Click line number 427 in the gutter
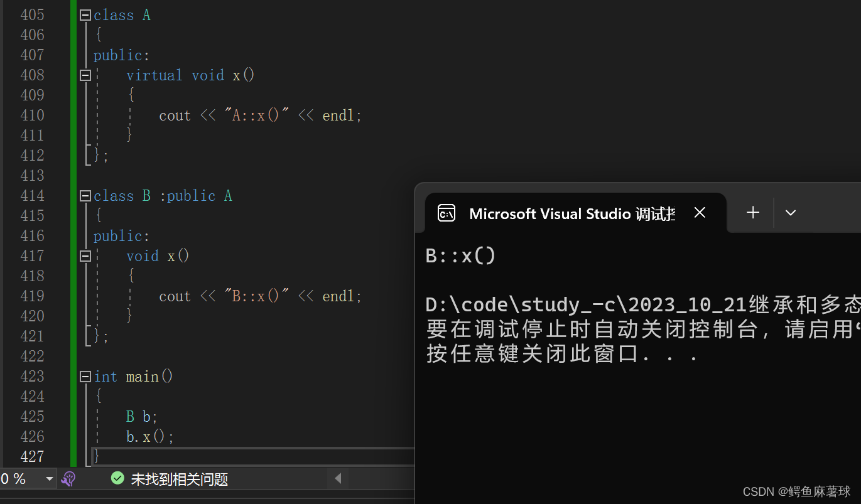Screen dimensions: 861x504 (x=33, y=457)
